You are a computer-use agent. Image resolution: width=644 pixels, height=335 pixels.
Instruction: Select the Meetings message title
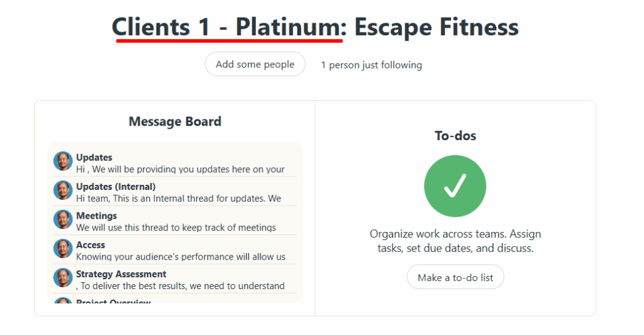(x=96, y=216)
